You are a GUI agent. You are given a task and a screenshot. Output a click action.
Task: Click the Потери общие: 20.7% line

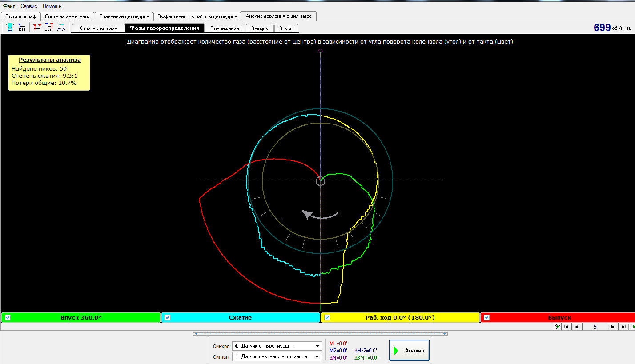coord(44,83)
